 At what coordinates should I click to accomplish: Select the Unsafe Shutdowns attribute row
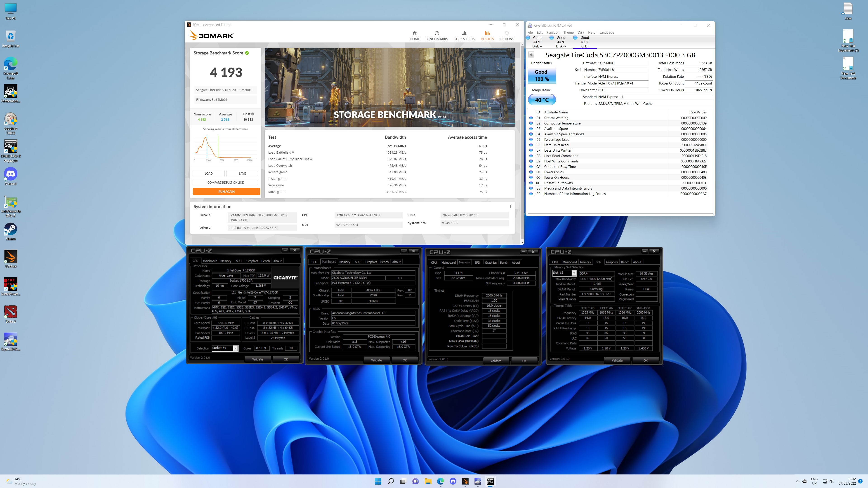click(618, 183)
